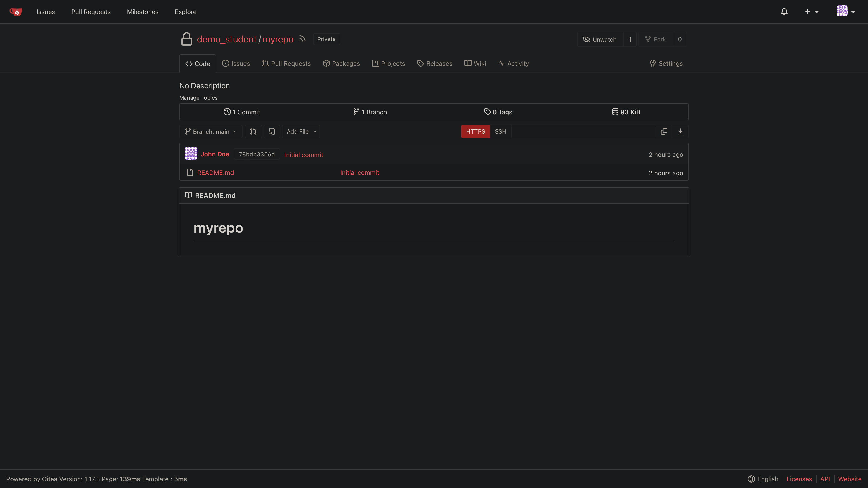
Task: Toggle Unwatch for this repository
Action: [x=600, y=39]
